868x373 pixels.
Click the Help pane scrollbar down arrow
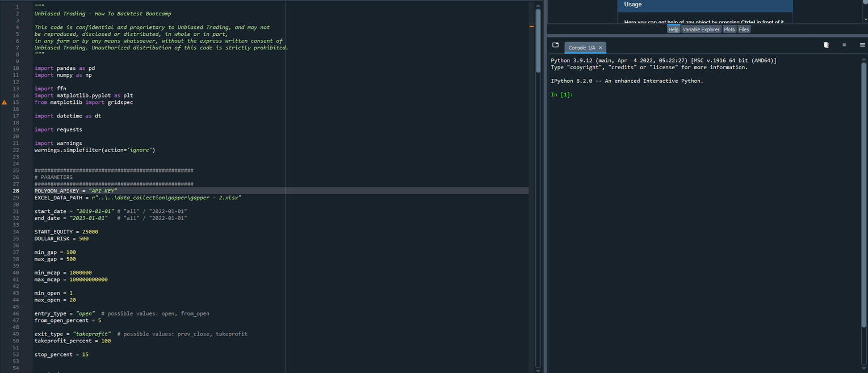[x=865, y=19]
